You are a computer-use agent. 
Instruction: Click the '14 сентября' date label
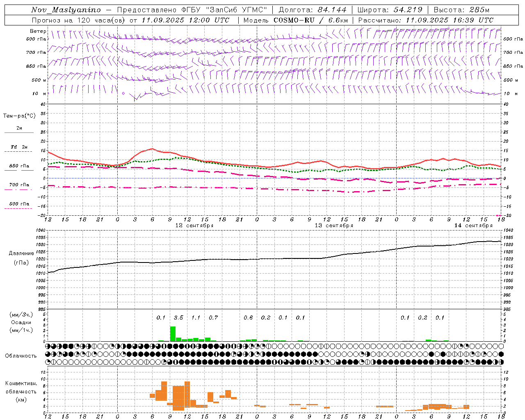click(x=473, y=226)
